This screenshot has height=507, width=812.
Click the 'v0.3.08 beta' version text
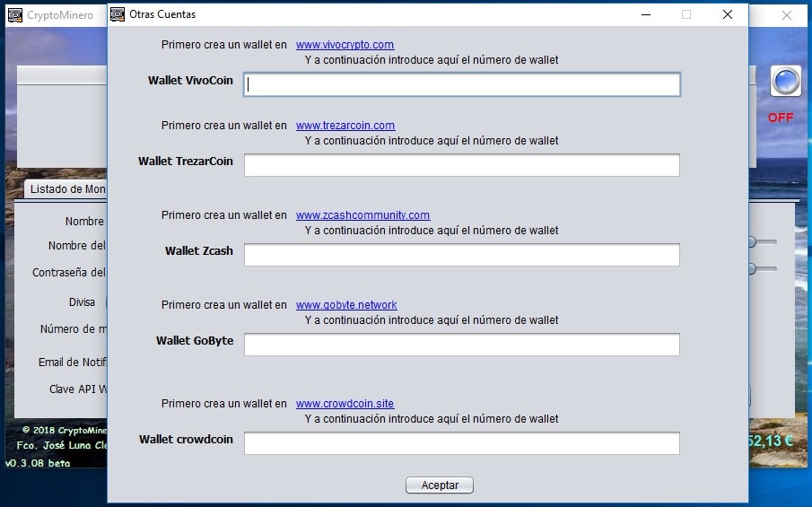pyautogui.click(x=38, y=463)
